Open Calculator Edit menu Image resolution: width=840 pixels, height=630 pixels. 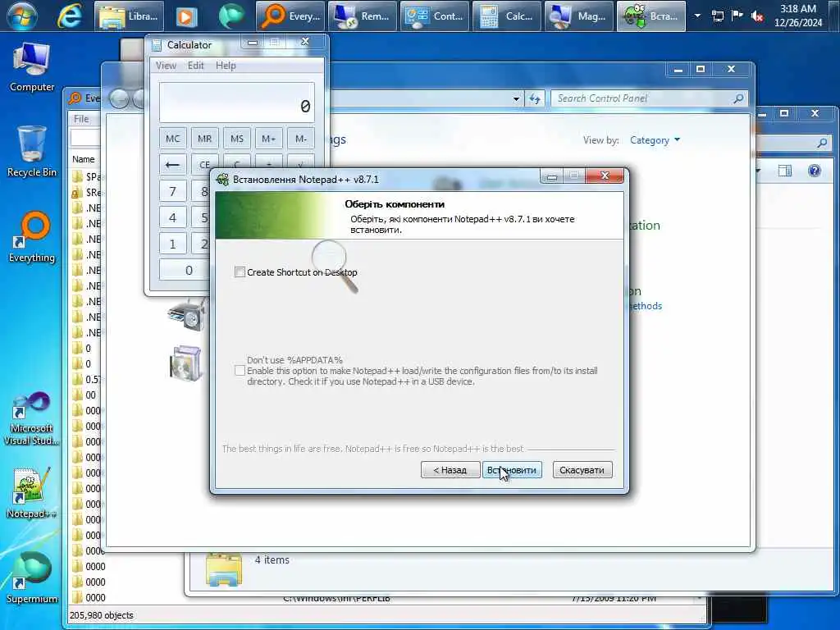(195, 66)
